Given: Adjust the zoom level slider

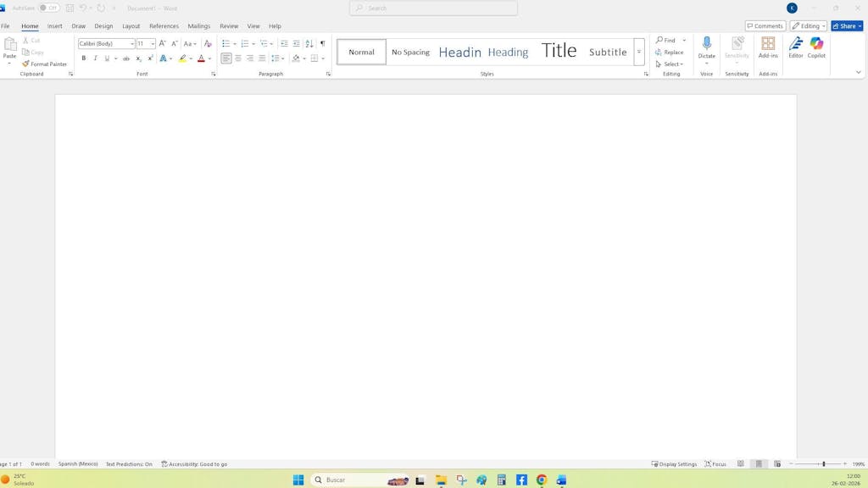Looking at the screenshot, I should [x=823, y=464].
